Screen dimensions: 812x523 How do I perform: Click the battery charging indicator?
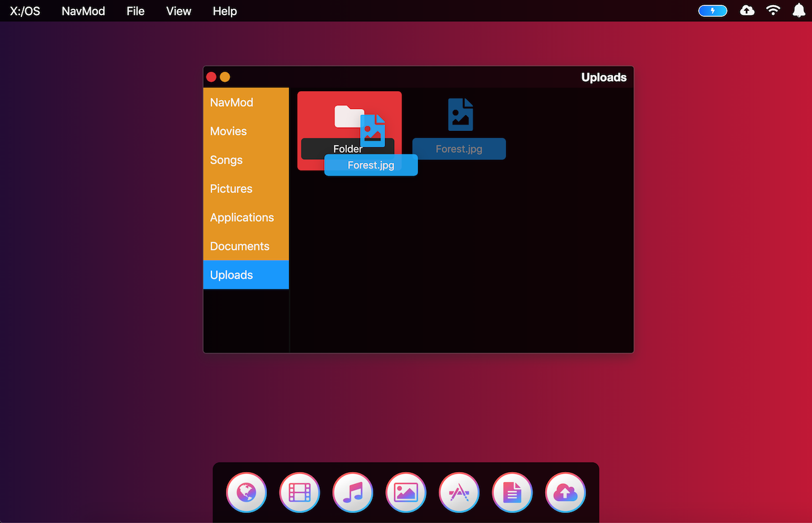pyautogui.click(x=713, y=11)
